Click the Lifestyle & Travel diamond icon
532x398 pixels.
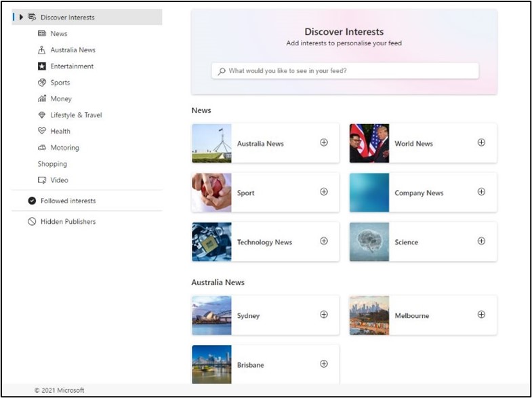coord(42,115)
